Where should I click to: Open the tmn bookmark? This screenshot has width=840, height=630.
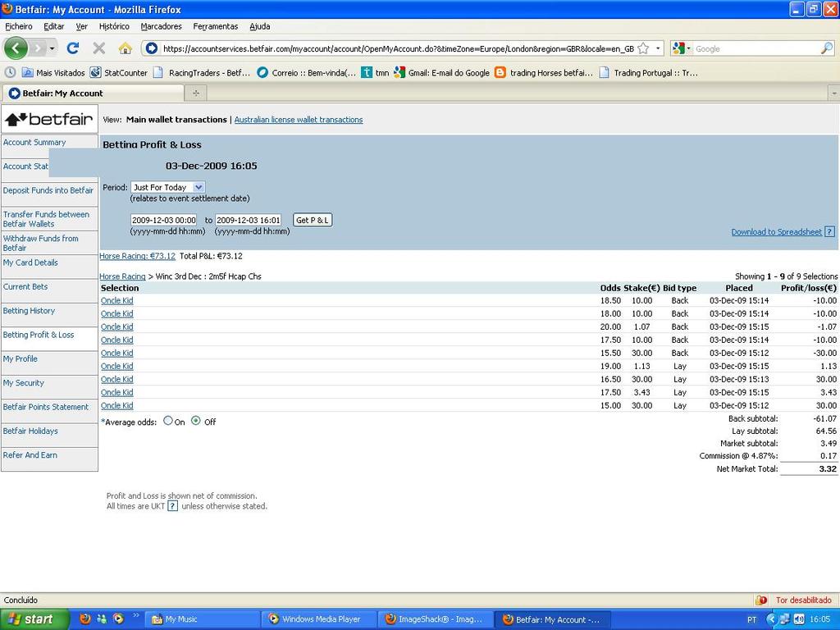pos(375,73)
